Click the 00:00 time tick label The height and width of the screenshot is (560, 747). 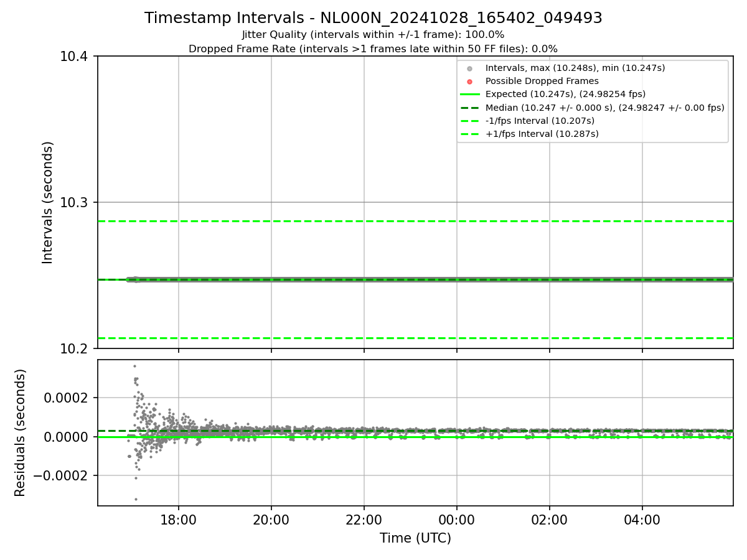(457, 519)
